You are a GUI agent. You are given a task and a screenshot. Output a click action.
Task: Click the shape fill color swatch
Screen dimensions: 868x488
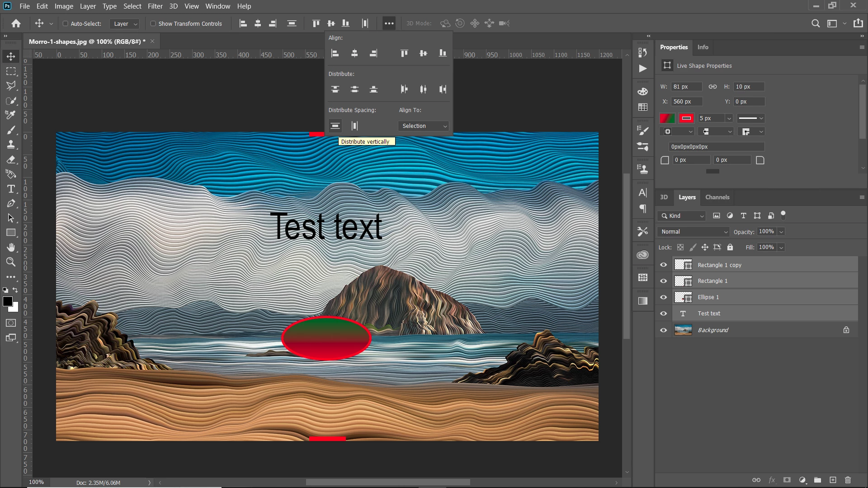click(x=667, y=118)
